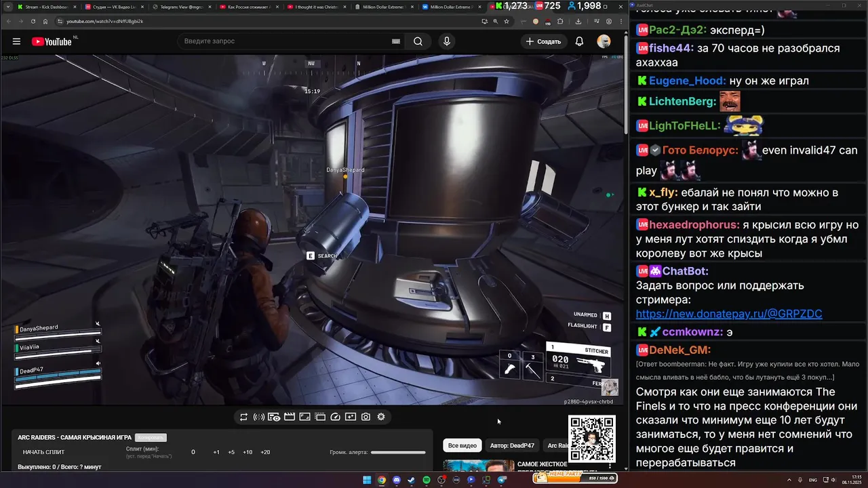This screenshot has height=488, width=868.
Task: Click the browser home icon
Action: 45,21
